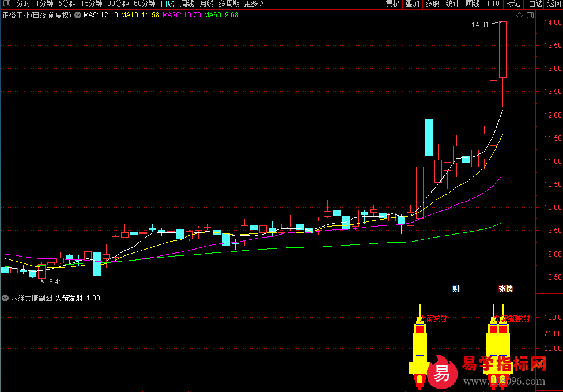Click the 涨榜 marker icon
The width and height of the screenshot is (563, 392).
505,288
